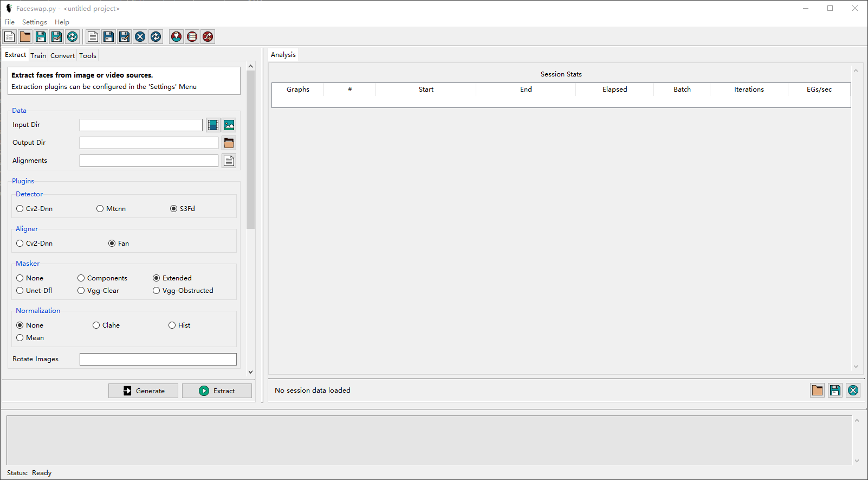
Task: Switch to the Train tab
Action: (x=38, y=56)
